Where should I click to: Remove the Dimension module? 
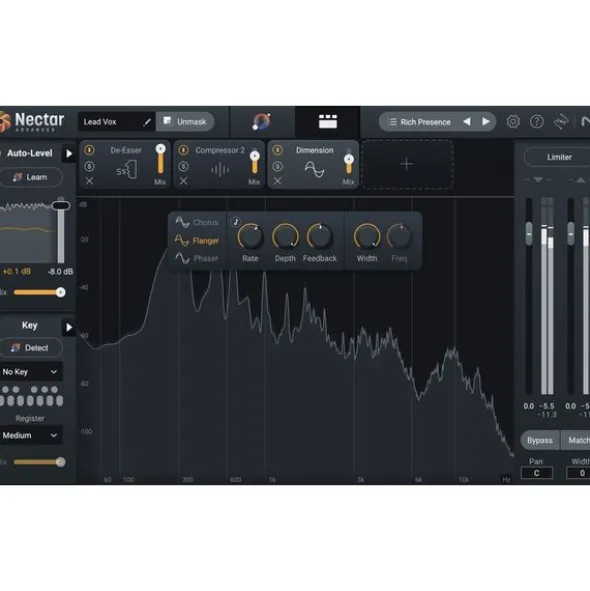coord(277,181)
